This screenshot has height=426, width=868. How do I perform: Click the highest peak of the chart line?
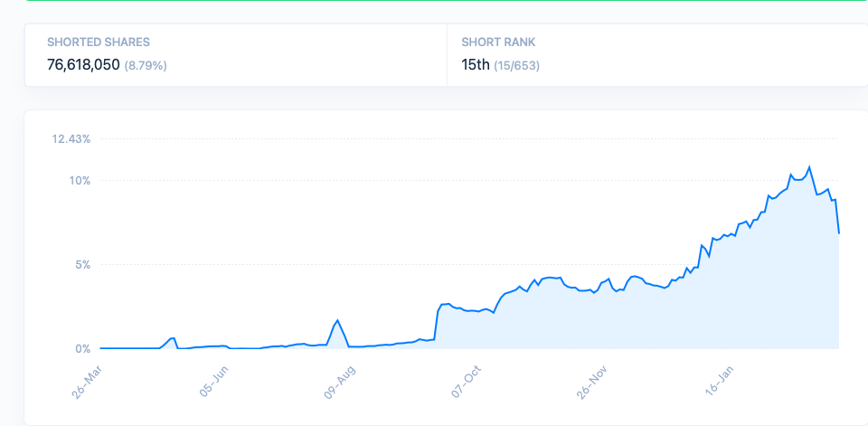(809, 166)
